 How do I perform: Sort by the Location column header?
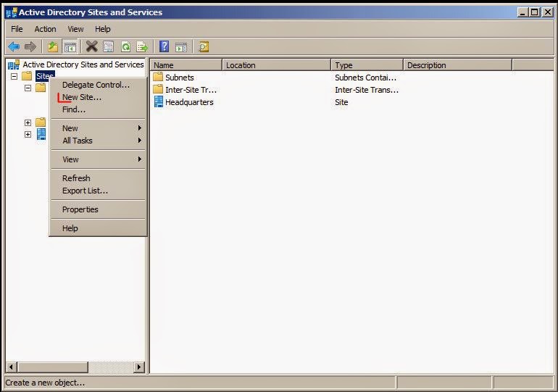tap(277, 65)
